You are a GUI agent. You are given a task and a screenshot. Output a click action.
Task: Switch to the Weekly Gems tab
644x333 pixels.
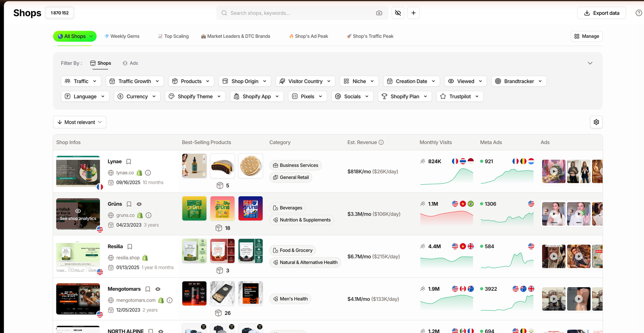122,36
